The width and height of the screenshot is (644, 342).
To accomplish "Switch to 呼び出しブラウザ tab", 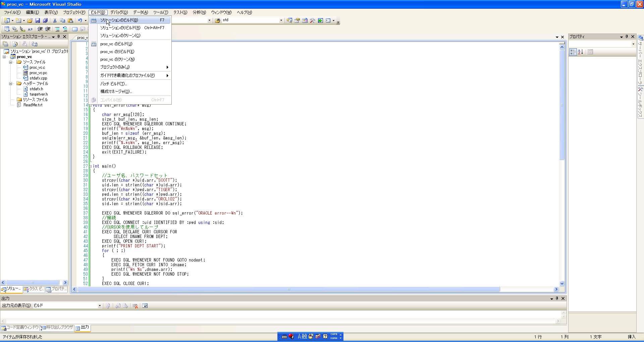I will 57,328.
